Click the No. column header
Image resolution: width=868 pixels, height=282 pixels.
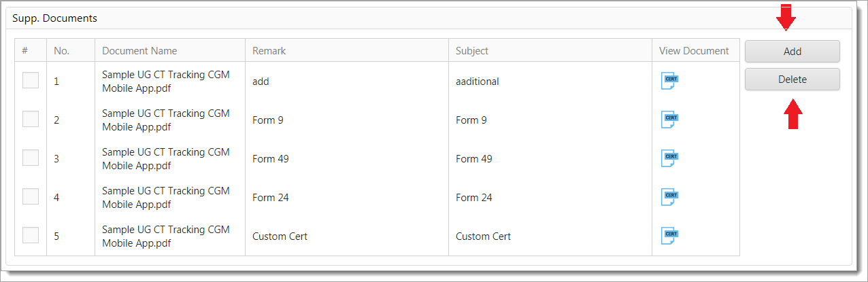click(62, 51)
